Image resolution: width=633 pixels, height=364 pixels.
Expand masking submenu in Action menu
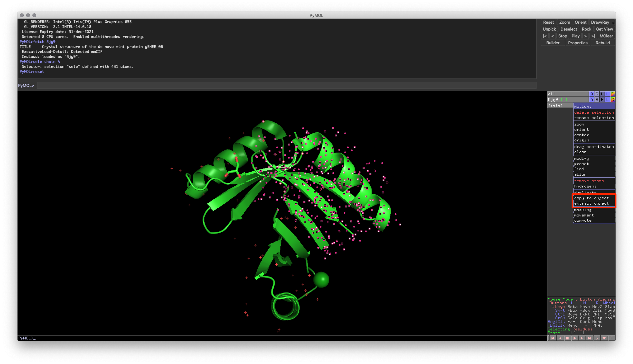pyautogui.click(x=594, y=210)
